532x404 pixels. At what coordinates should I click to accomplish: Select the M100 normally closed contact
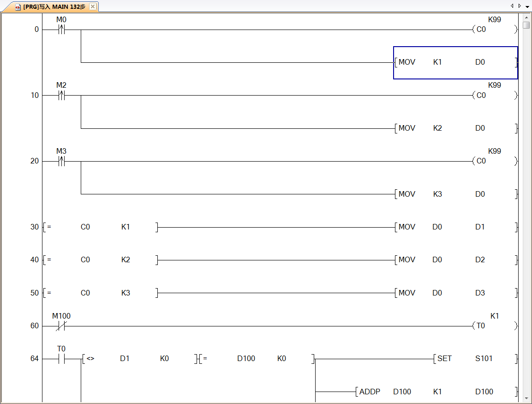coord(61,326)
